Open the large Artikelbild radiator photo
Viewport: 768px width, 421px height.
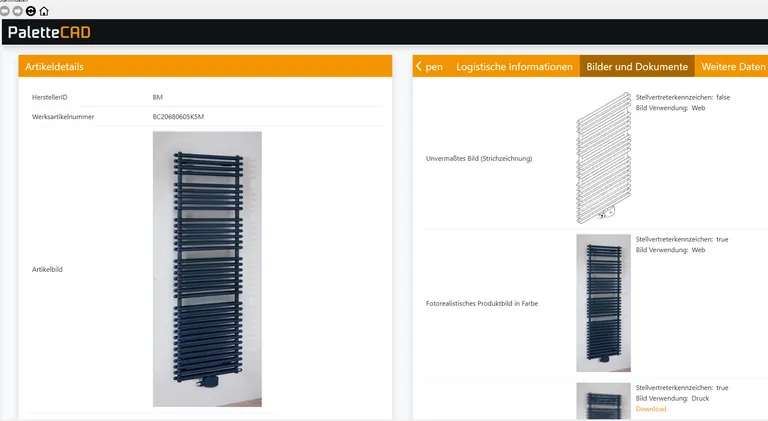click(x=207, y=269)
